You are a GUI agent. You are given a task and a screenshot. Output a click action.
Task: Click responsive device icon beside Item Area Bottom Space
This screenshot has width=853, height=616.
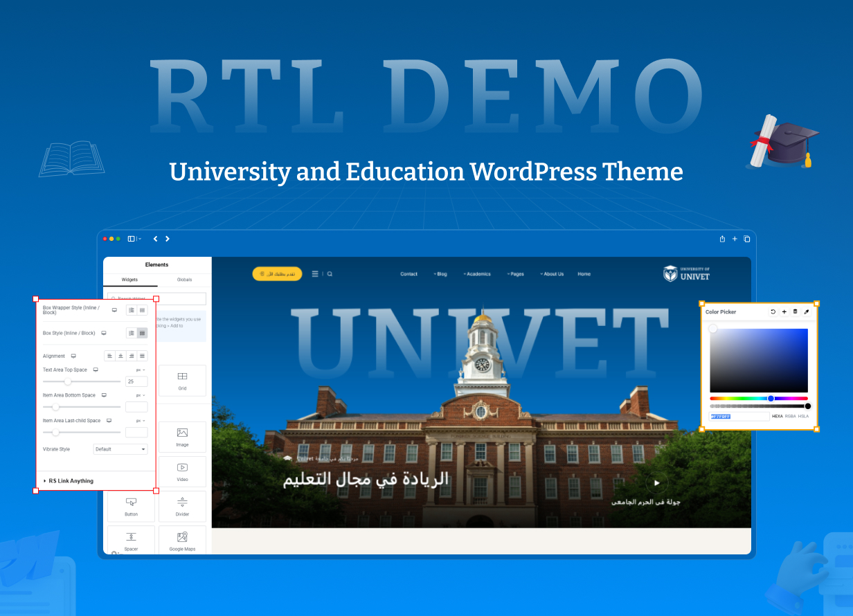click(104, 395)
